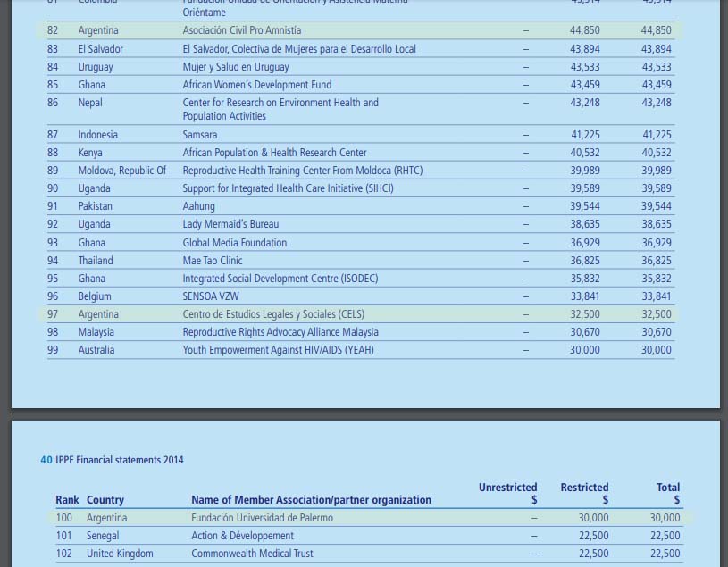
Task: Select Aahung in the Pakistan row
Action: point(198,206)
